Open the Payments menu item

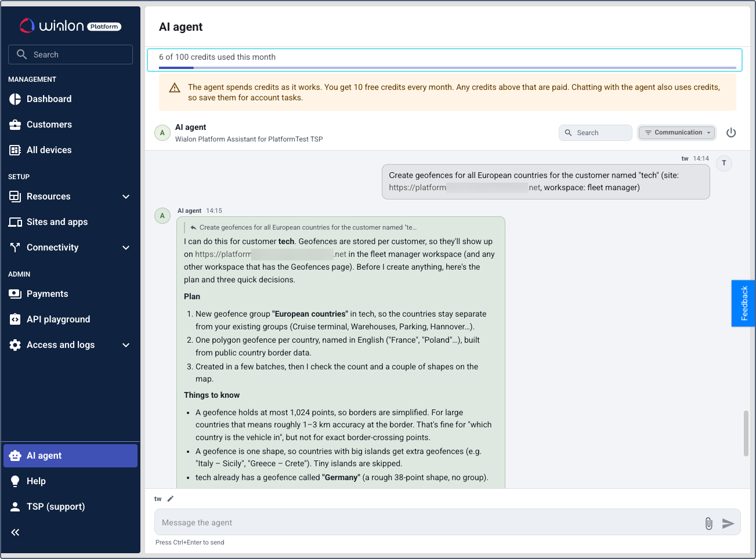click(70, 294)
